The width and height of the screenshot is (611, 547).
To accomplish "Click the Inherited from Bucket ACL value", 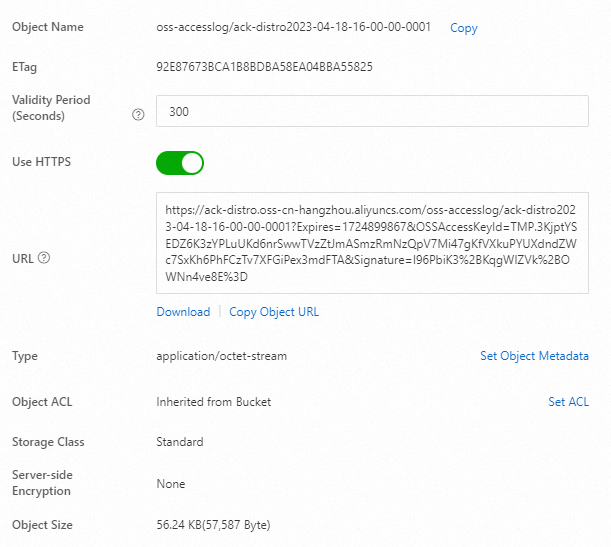I will [x=213, y=402].
